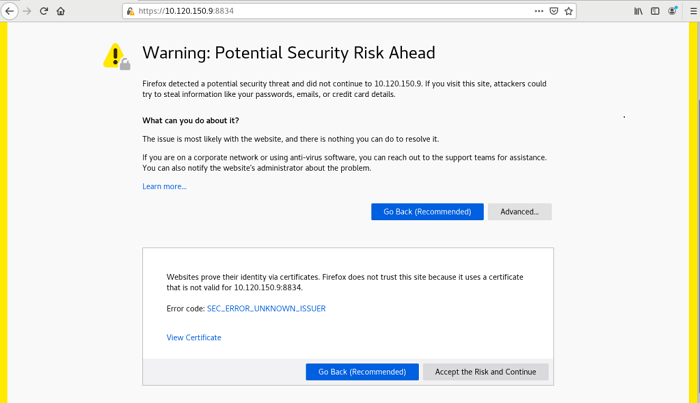
Task: Click lower Go Back (Recommended) button
Action: point(362,372)
